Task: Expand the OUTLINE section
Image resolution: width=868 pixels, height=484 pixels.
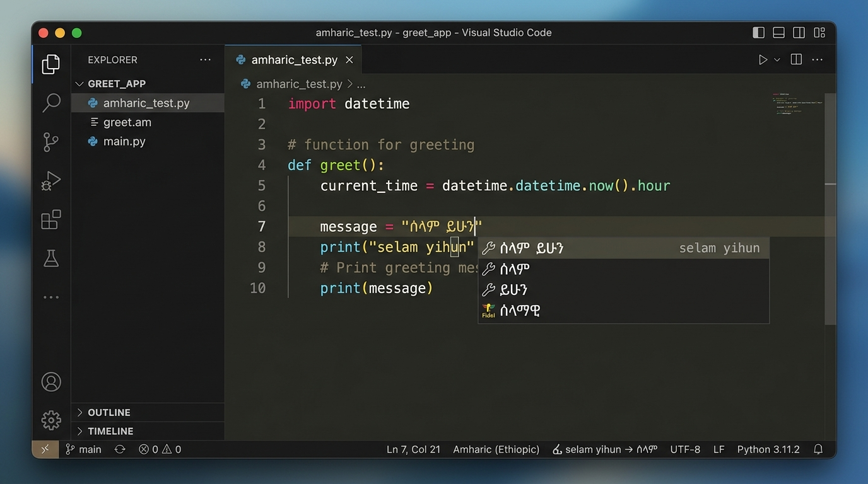Action: click(x=148, y=412)
